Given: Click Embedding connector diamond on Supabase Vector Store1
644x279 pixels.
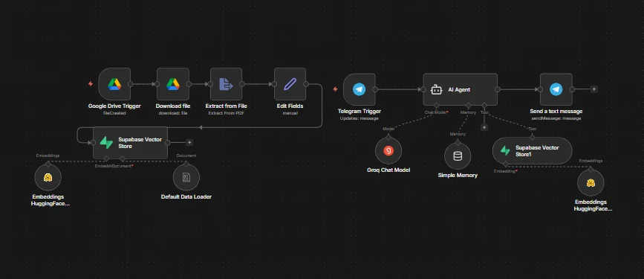Looking at the screenshot, I should pyautogui.click(x=505, y=164).
